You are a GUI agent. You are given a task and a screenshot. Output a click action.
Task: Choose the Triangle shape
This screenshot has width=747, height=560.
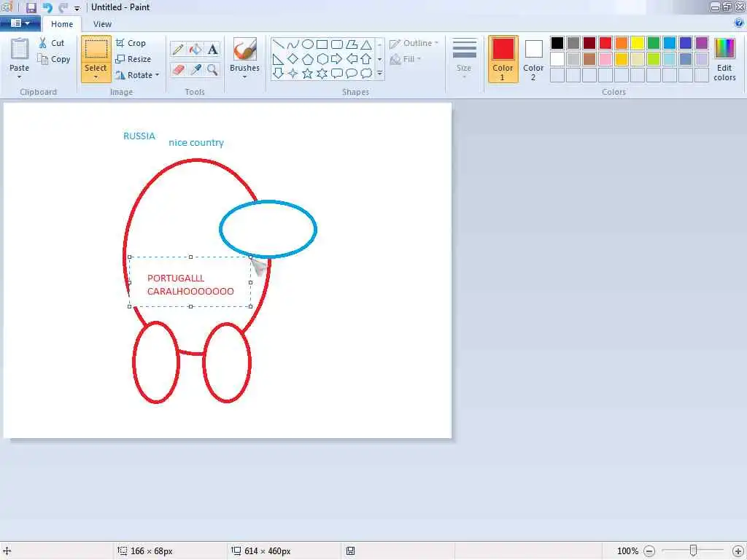tap(366, 44)
